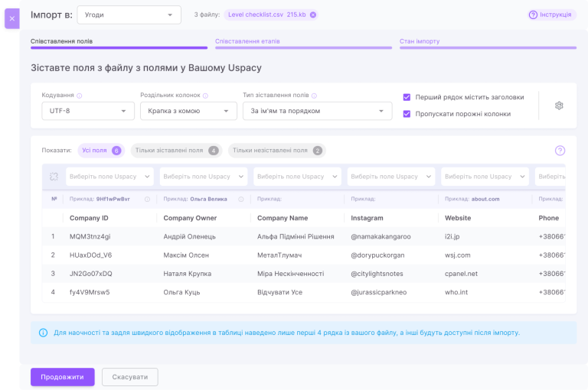Image resolution: width=588 pixels, height=390 pixels.
Task: Click info icon next to Ольга Велика example
Action: pyautogui.click(x=241, y=200)
